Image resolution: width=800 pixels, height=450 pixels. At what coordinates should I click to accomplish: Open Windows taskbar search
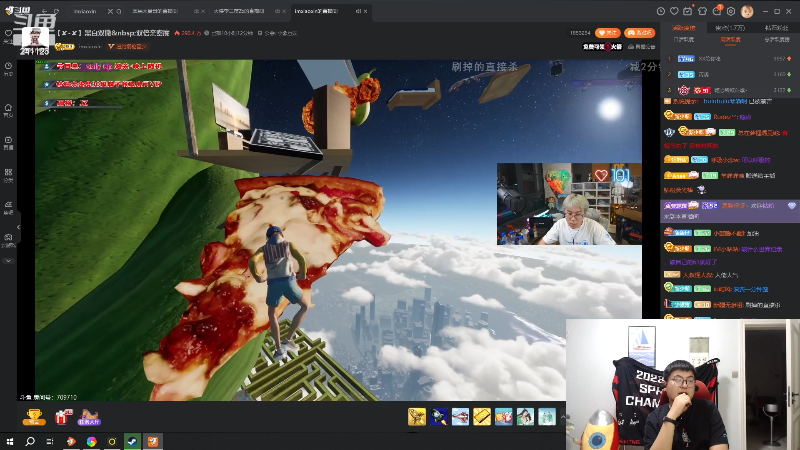tap(30, 441)
